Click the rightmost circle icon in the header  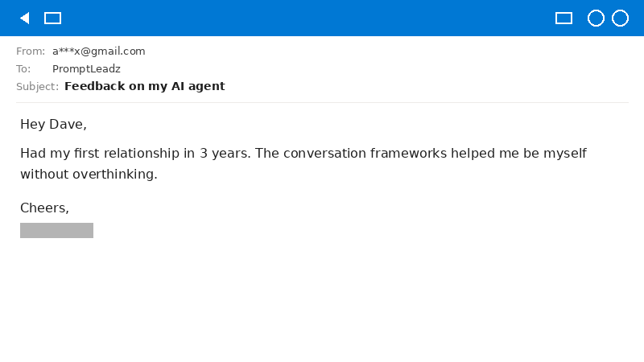[620, 18]
